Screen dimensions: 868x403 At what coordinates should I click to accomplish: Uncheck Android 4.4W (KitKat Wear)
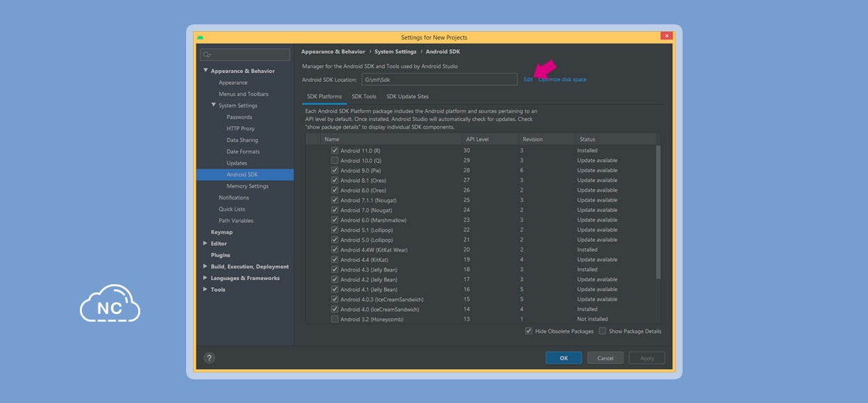335,249
